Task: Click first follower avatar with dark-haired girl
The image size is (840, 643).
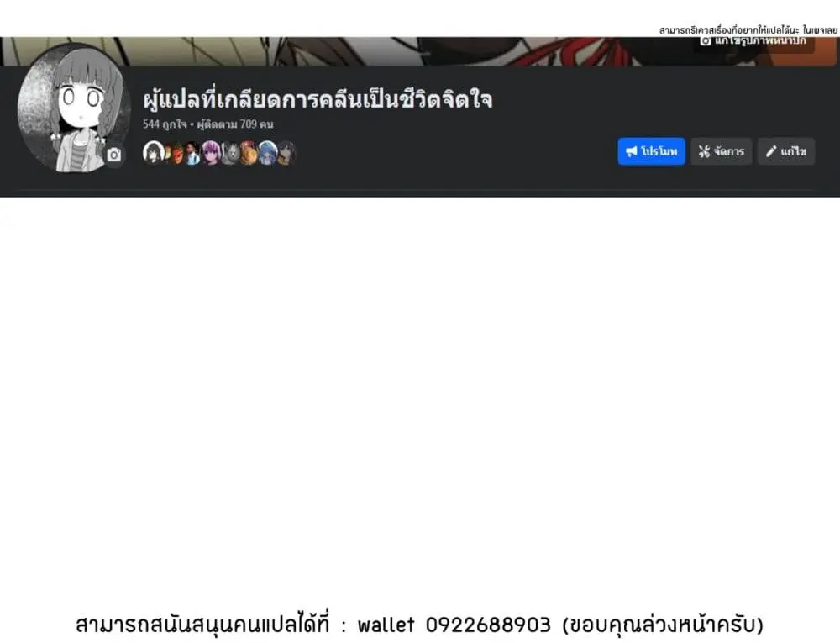Action: click(x=153, y=153)
